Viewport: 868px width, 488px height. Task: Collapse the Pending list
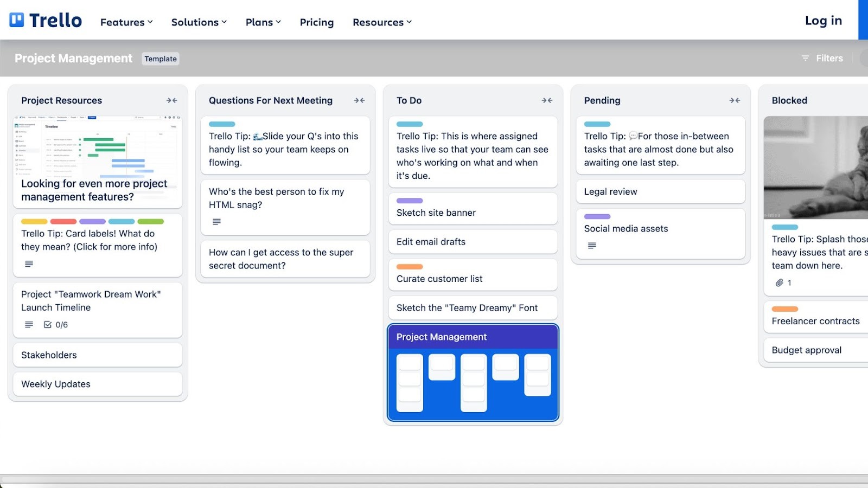735,100
